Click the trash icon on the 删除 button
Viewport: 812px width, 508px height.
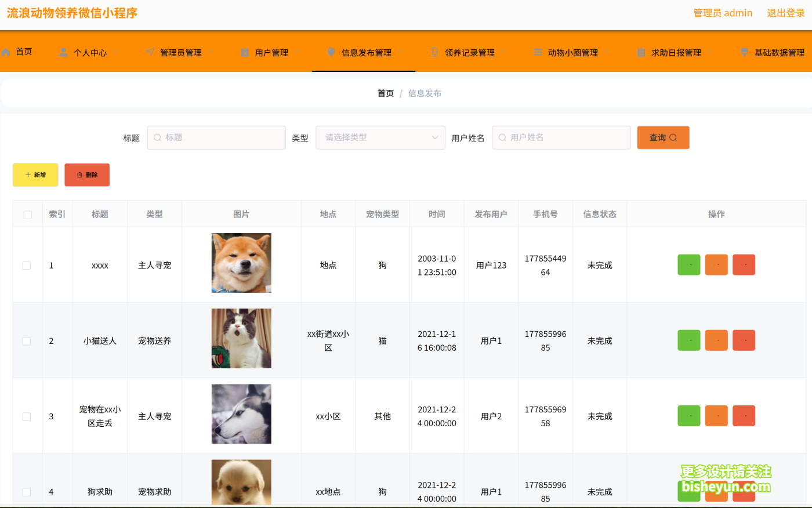pyautogui.click(x=79, y=175)
